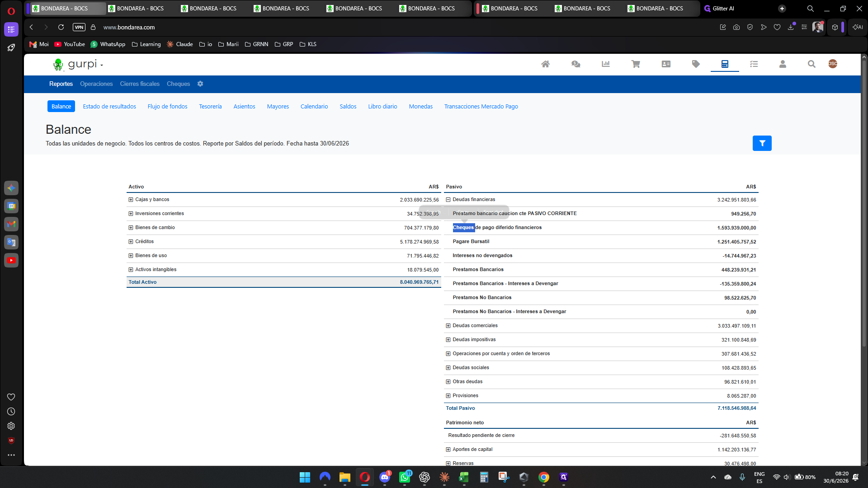The width and height of the screenshot is (868, 488).
Task: Expand Inversiones corrientes row
Action: tap(131, 214)
